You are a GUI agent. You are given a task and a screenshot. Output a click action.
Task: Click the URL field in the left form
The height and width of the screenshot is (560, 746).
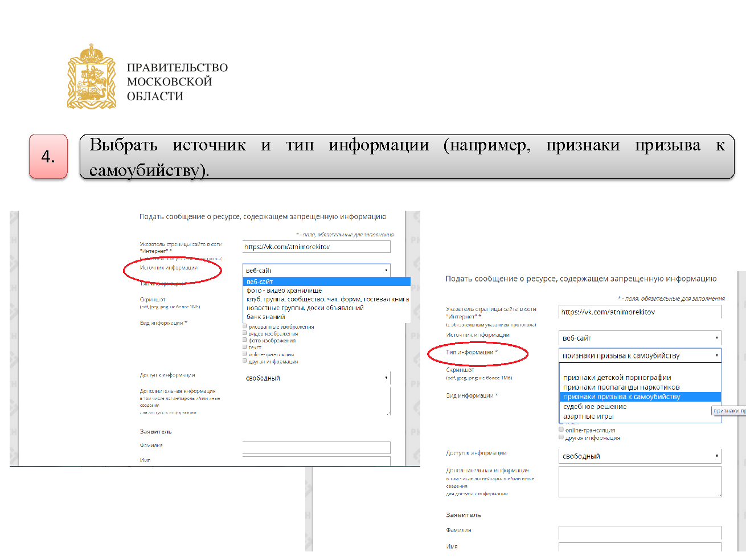316,247
